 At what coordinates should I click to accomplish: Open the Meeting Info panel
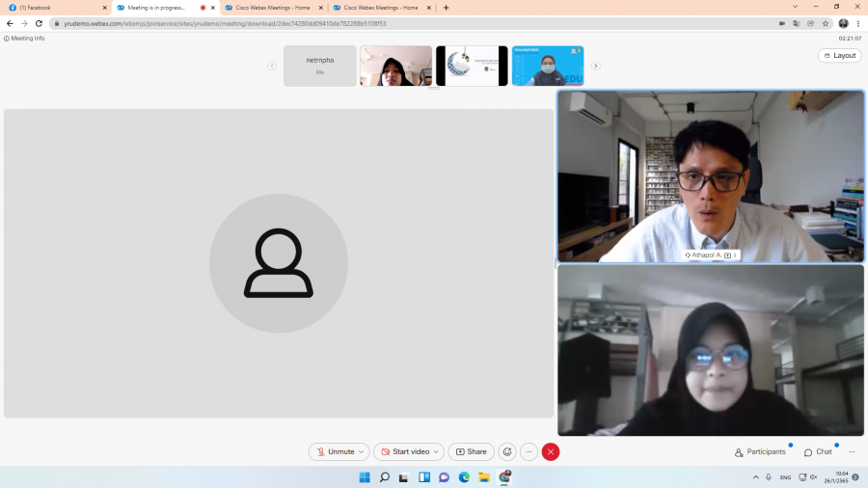[x=25, y=39]
